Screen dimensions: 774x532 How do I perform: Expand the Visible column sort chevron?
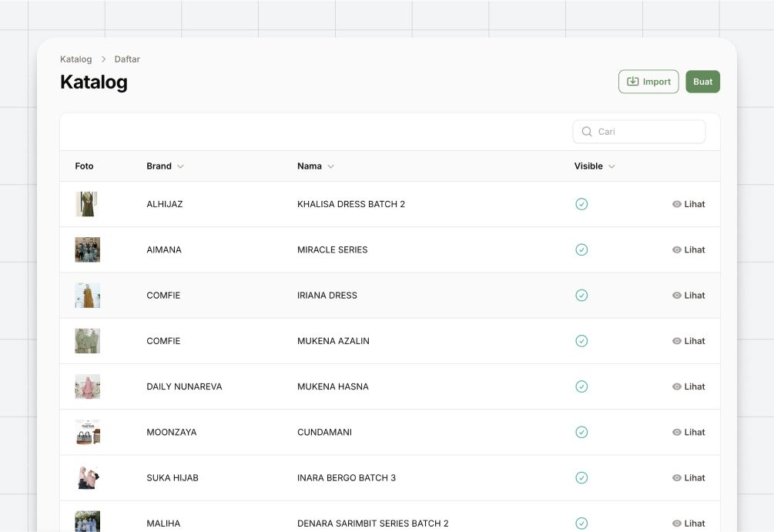point(611,166)
